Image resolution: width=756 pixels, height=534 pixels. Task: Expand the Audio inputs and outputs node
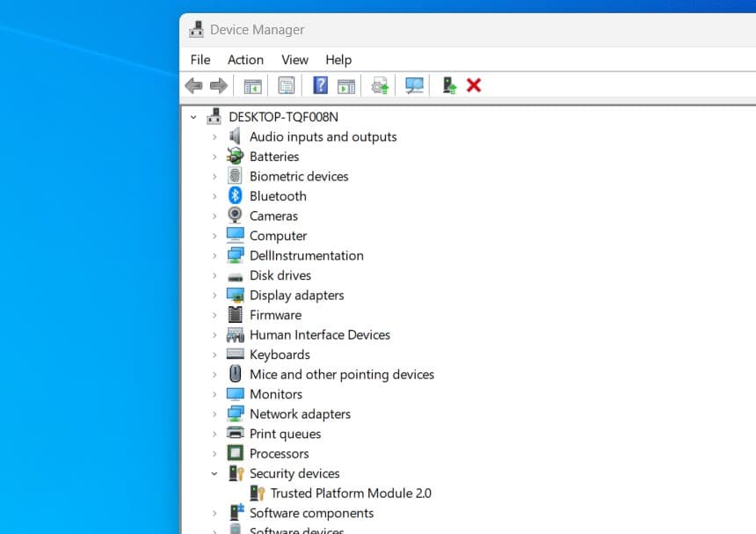214,137
